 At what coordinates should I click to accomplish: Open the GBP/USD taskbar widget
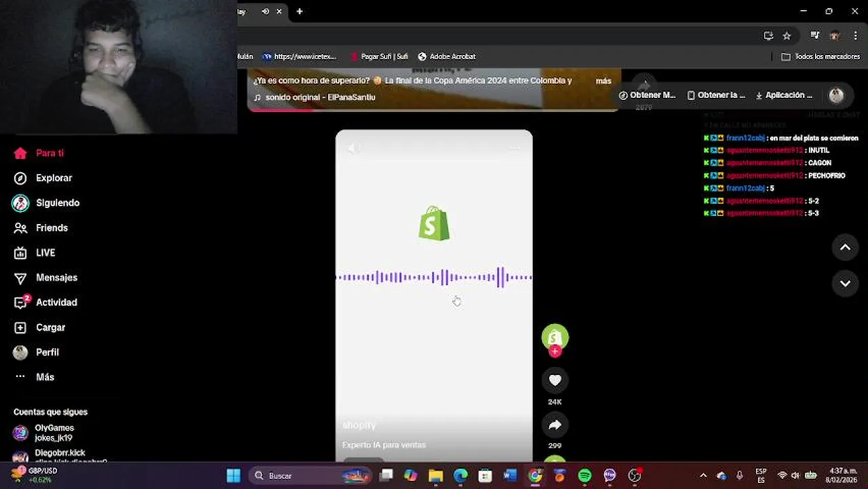tap(34, 475)
